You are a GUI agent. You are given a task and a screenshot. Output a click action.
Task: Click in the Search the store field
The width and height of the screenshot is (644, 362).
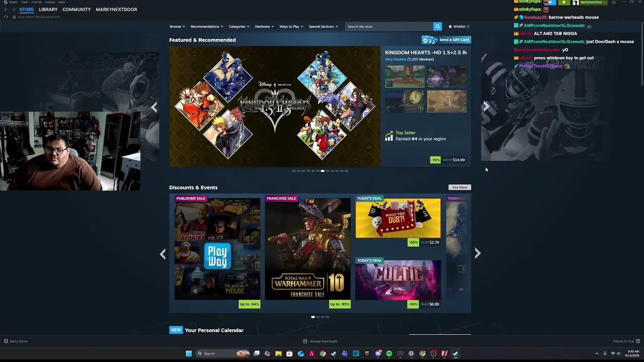[x=389, y=26]
